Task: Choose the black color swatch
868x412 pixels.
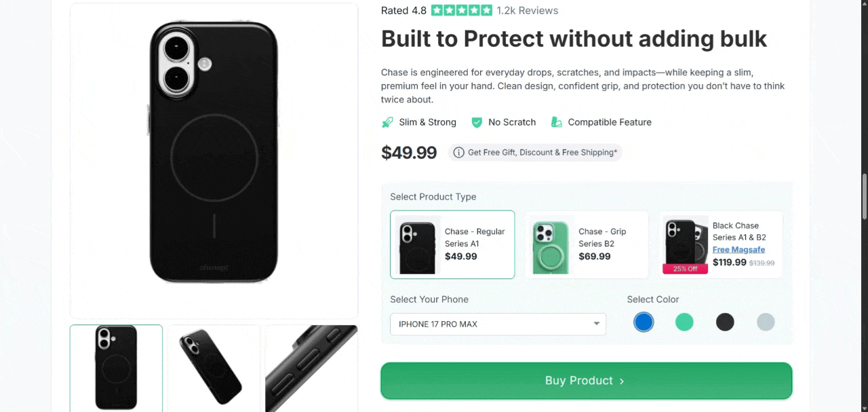Action: (725, 322)
